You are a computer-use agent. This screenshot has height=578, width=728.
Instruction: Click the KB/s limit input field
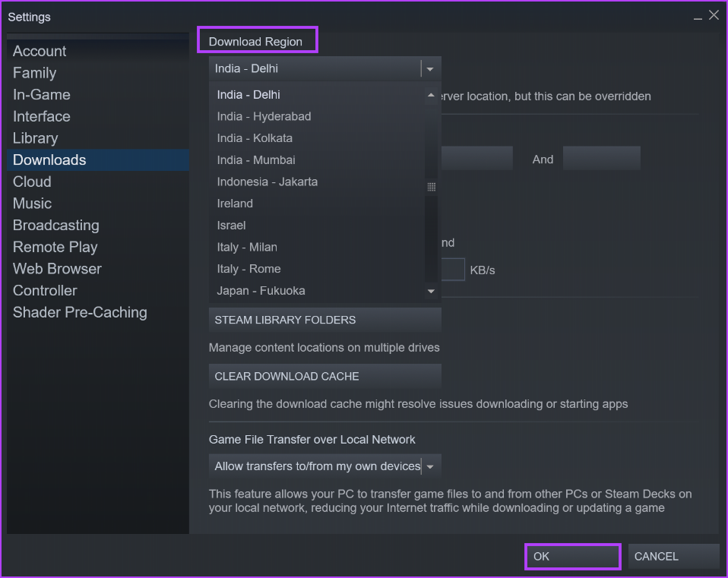[x=452, y=269]
